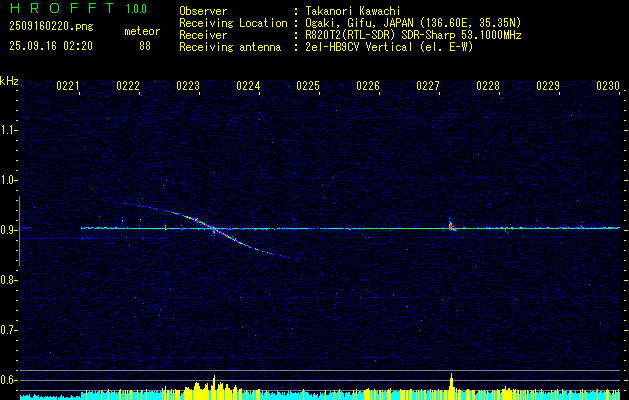
Task: Click the 0227 time marker
Action: click(428, 86)
